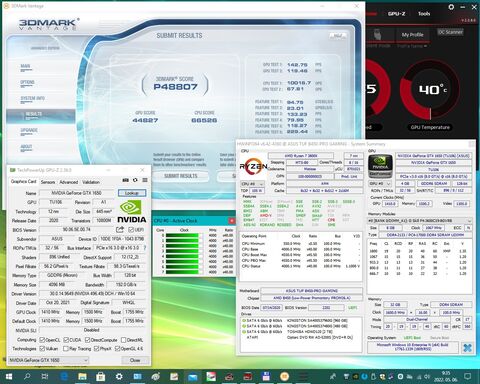
Task: Open System Info in 3DMark sidebar
Action: pyautogui.click(x=32, y=99)
